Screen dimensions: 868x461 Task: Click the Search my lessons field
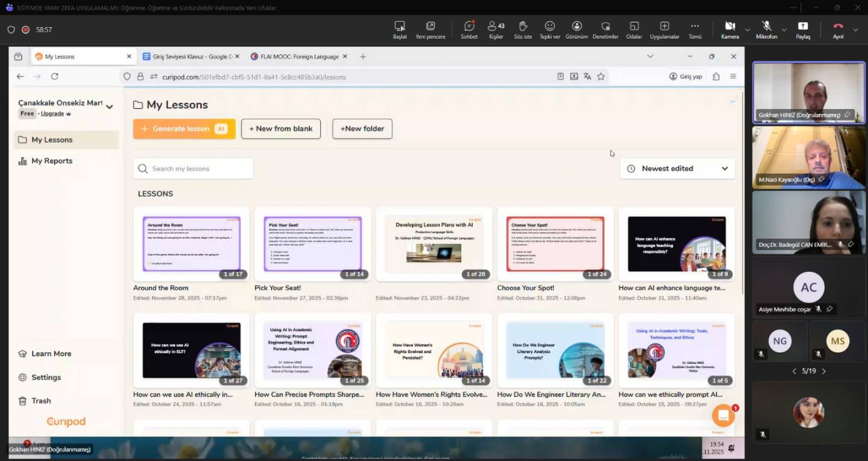click(193, 169)
